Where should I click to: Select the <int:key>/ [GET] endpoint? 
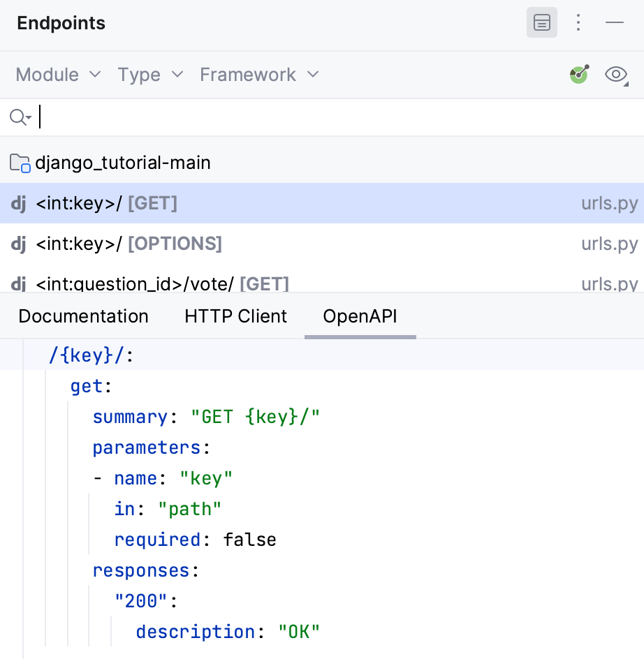(x=322, y=203)
